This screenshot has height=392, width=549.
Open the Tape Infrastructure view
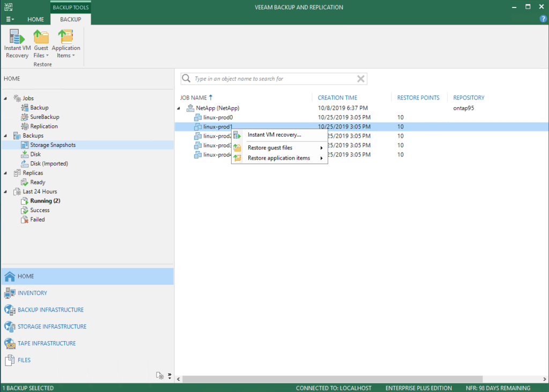[47, 343]
